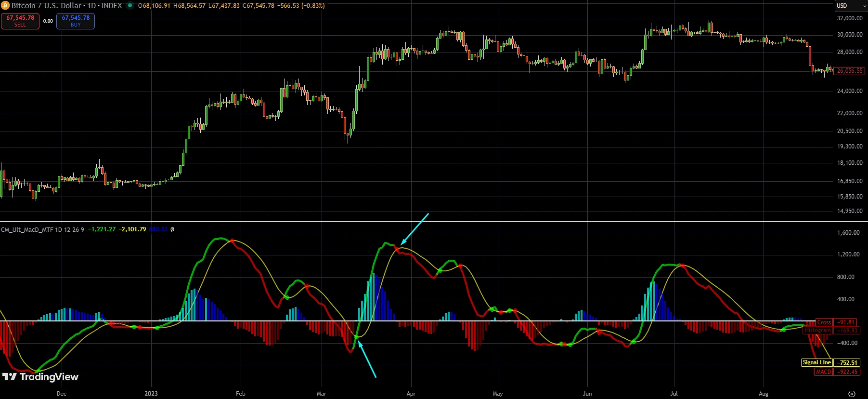This screenshot has height=399, width=868.
Task: Open chart settings hexagon gear icon
Action: (852, 394)
